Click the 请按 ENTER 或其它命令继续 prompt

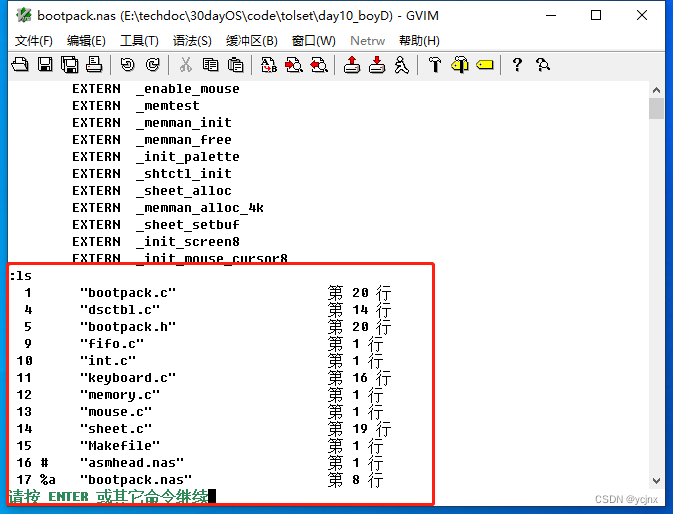(108, 496)
